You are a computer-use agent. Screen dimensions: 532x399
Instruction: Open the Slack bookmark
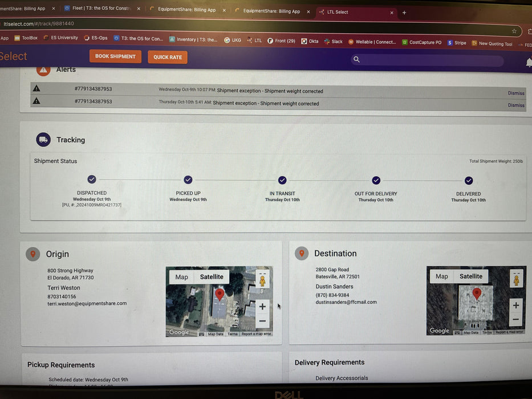334,41
